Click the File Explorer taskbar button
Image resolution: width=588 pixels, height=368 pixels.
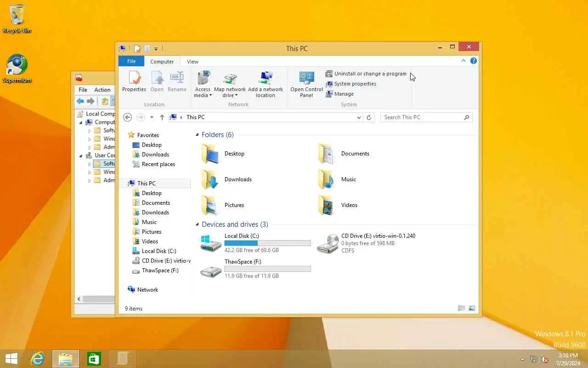coord(65,359)
